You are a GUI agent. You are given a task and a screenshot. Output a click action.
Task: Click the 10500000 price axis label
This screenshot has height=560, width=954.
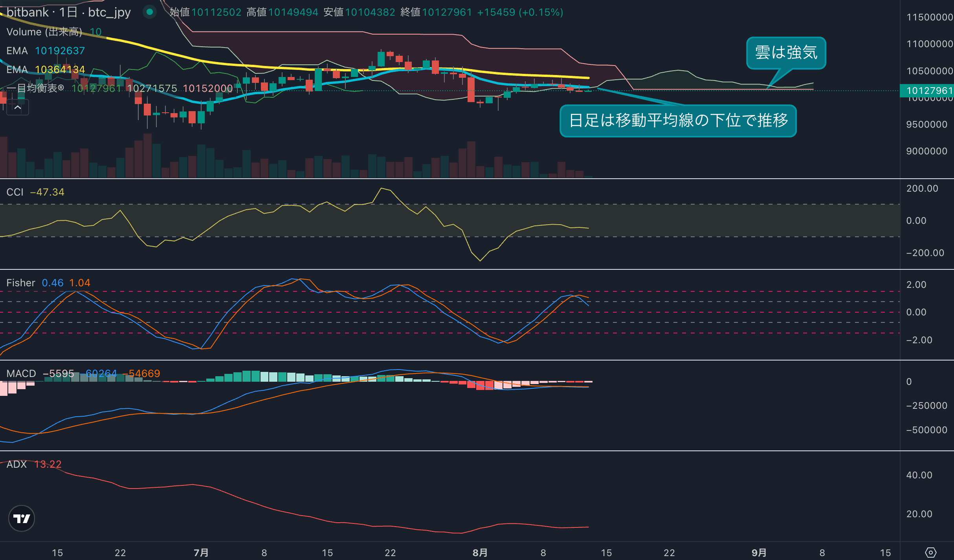(x=930, y=71)
